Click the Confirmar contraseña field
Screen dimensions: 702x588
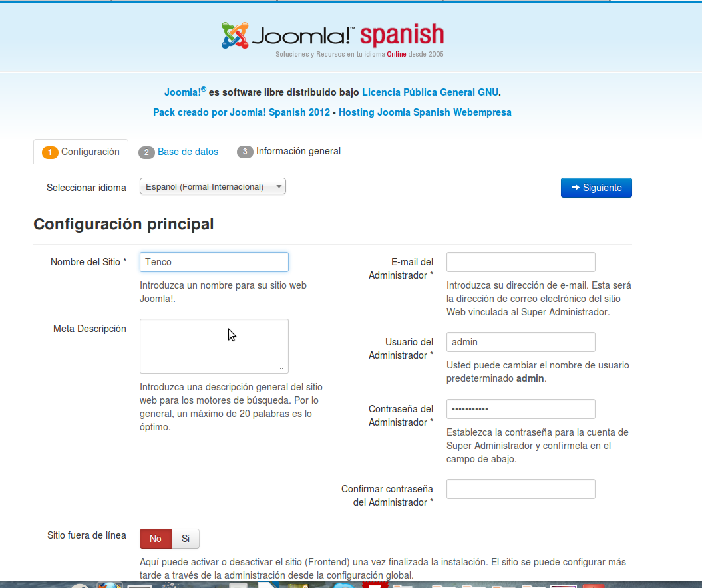520,489
